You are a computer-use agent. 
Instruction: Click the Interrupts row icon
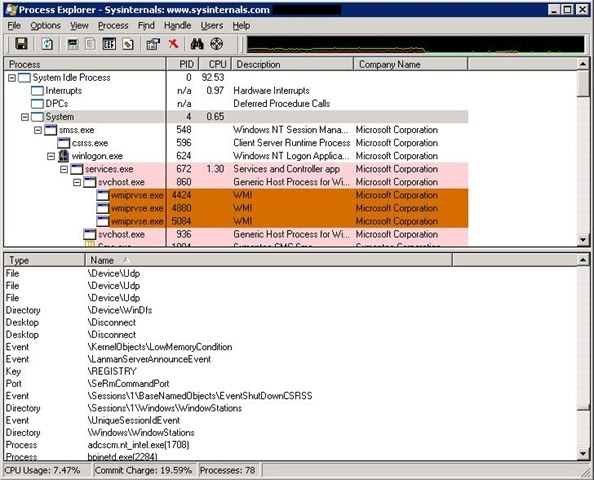[37, 91]
